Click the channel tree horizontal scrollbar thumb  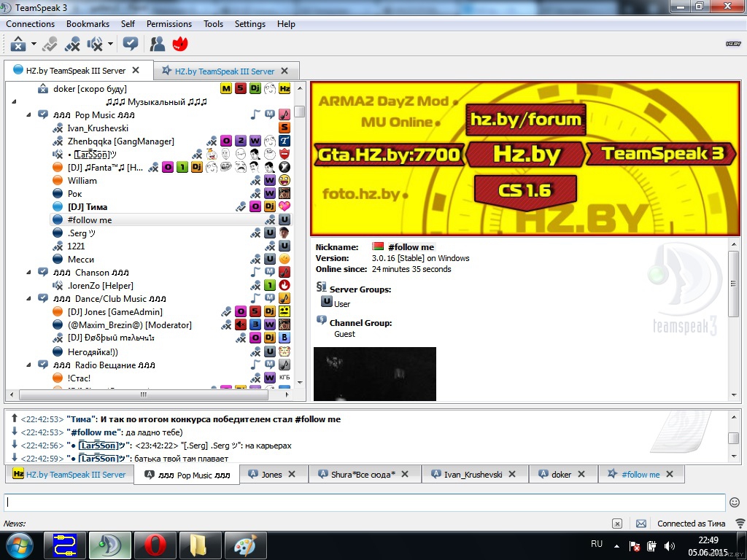(144, 394)
